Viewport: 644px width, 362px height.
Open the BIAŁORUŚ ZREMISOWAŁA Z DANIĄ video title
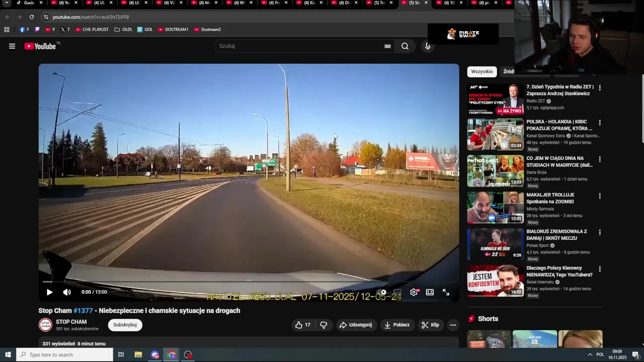tap(557, 235)
